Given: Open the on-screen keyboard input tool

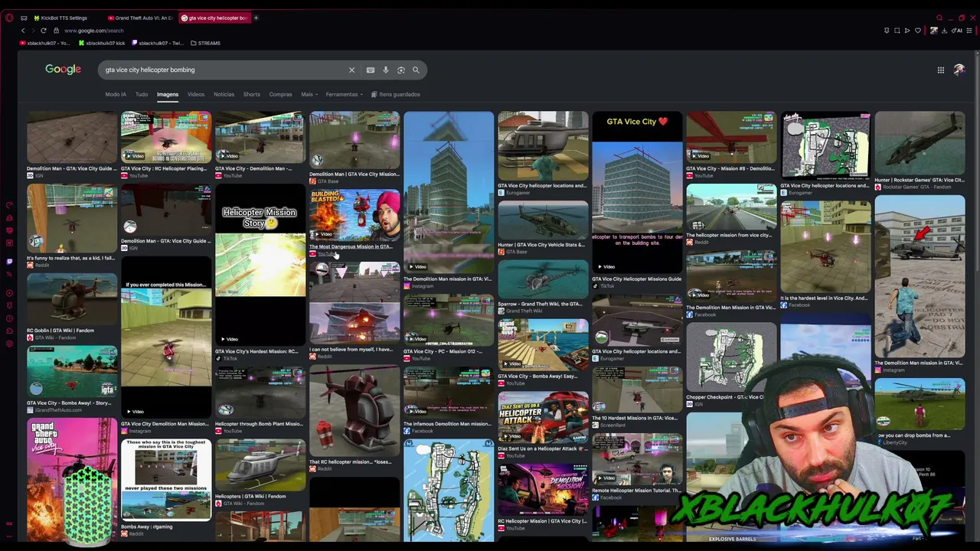Looking at the screenshot, I should pos(371,70).
